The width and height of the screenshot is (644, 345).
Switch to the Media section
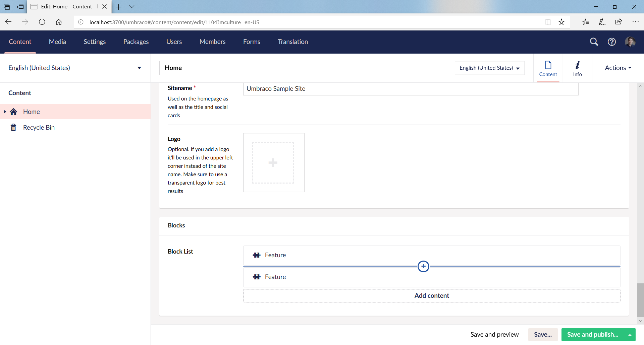pos(57,42)
